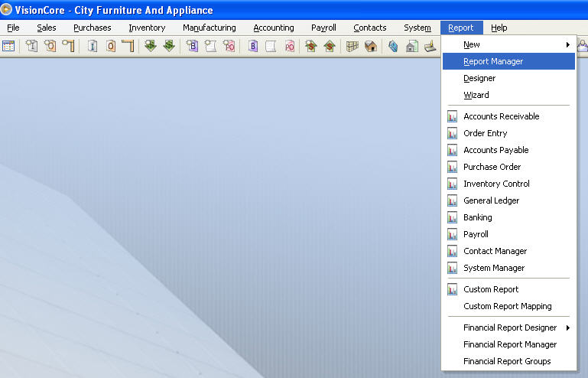Open the Payroll menu in the menu bar
The image size is (588, 378).
tap(323, 28)
